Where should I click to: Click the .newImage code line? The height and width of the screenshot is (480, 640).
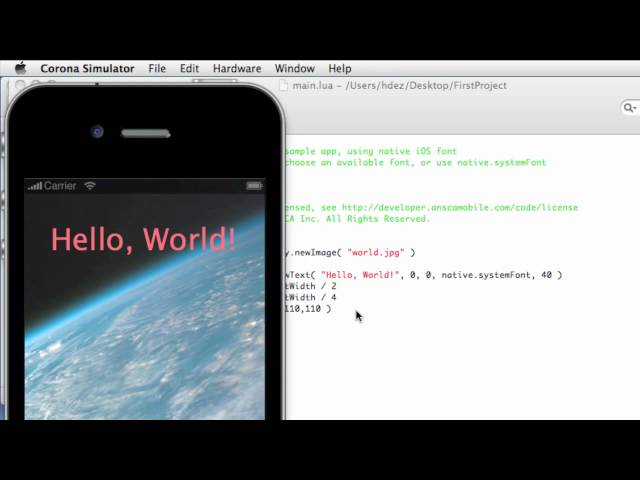(351, 253)
